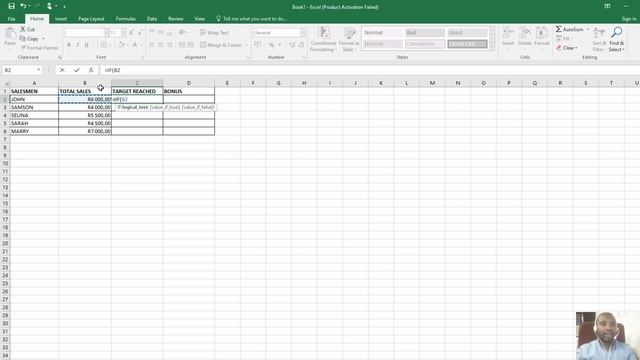The image size is (640, 360).
Task: Decrease indent in Alignment group
Action: [182, 44]
